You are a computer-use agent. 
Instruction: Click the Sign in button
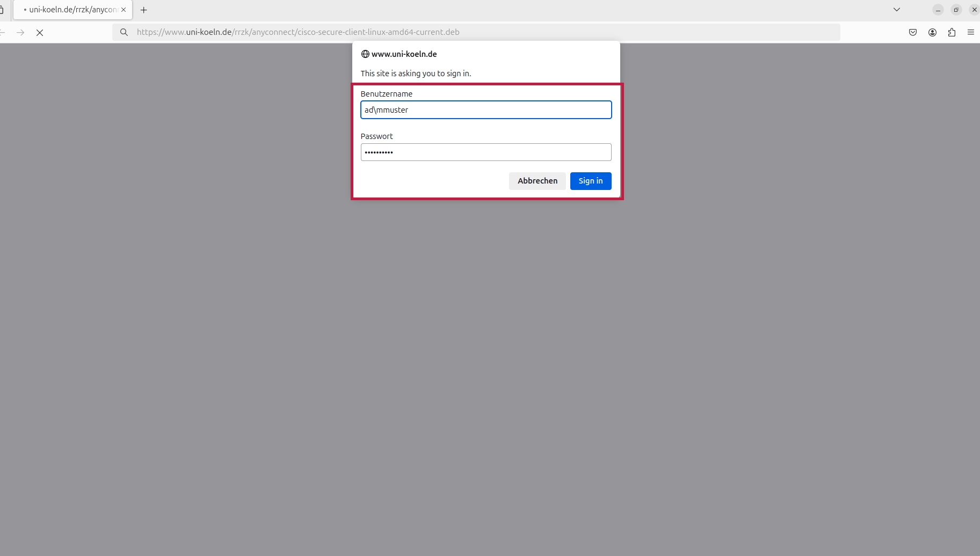pos(591,181)
